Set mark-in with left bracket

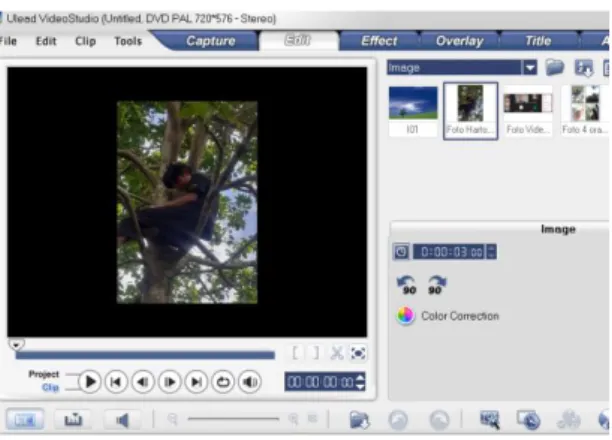(295, 353)
